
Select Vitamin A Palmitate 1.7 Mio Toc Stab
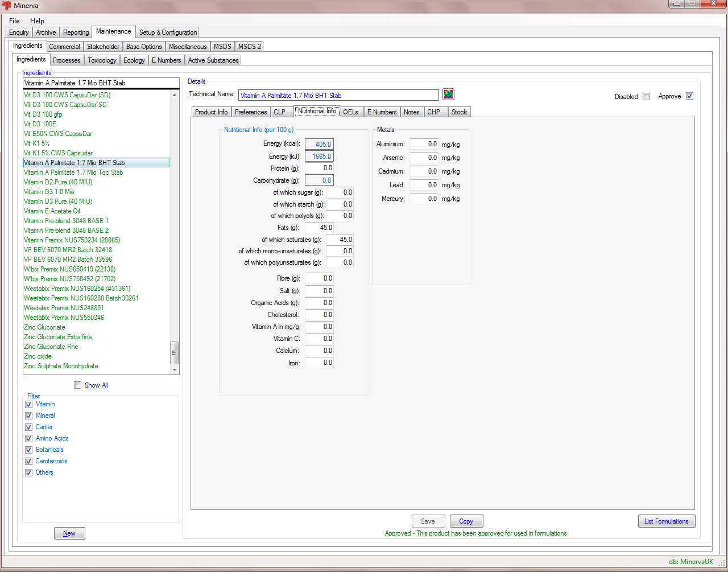tap(73, 172)
